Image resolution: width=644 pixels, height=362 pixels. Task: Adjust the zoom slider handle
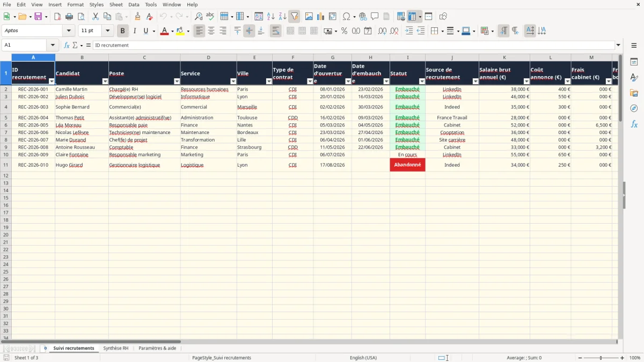(601, 358)
